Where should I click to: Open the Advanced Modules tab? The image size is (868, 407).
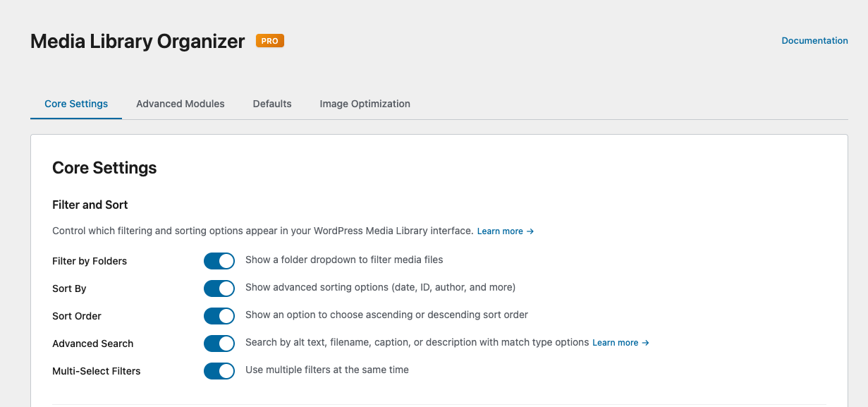click(x=181, y=104)
